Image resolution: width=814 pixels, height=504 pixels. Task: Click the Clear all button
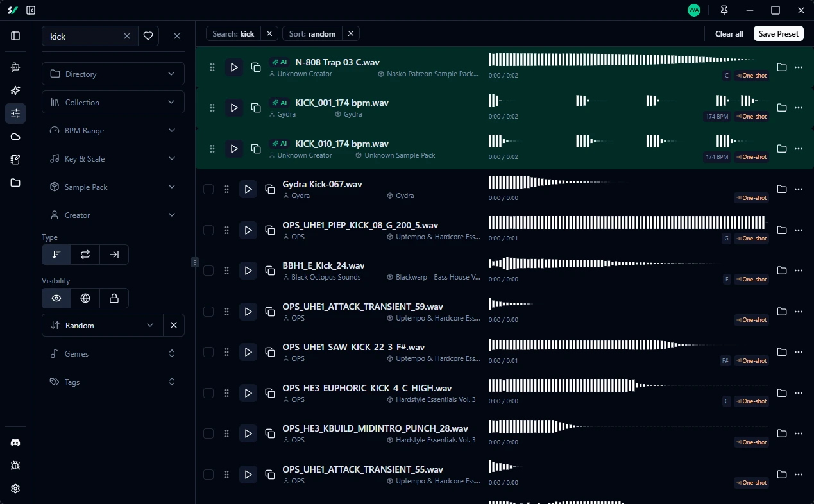click(x=729, y=33)
